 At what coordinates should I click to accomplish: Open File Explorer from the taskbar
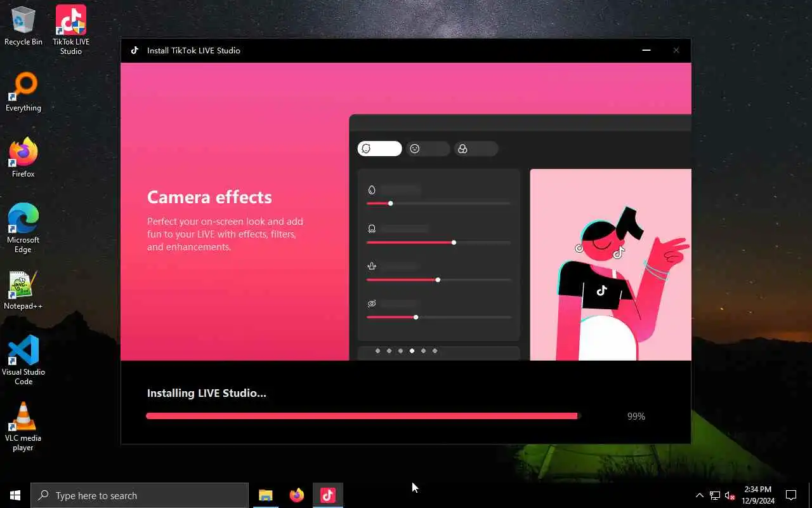point(266,495)
